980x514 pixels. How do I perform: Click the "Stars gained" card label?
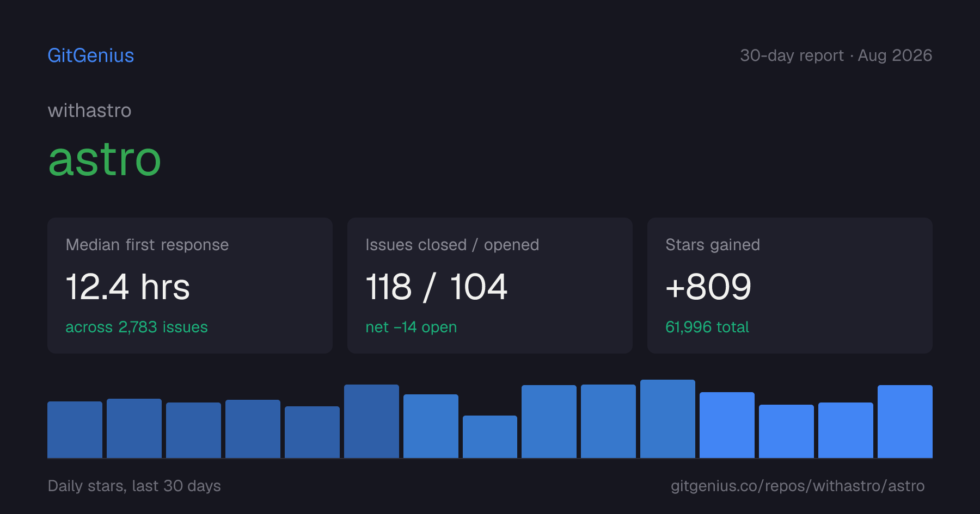pyautogui.click(x=713, y=245)
